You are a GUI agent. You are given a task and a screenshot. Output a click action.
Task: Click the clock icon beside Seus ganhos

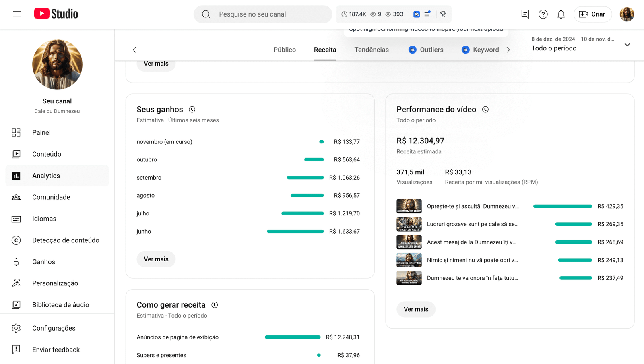(192, 110)
